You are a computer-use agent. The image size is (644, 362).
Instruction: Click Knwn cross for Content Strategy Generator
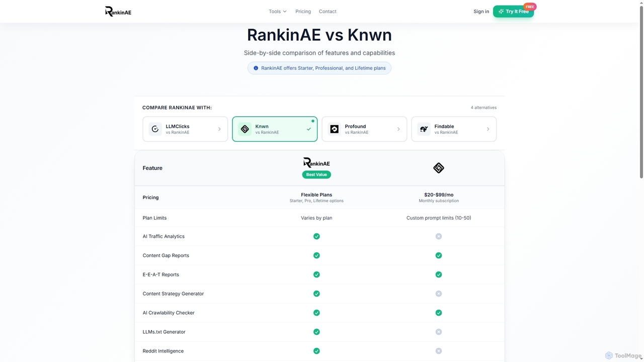pos(439,294)
